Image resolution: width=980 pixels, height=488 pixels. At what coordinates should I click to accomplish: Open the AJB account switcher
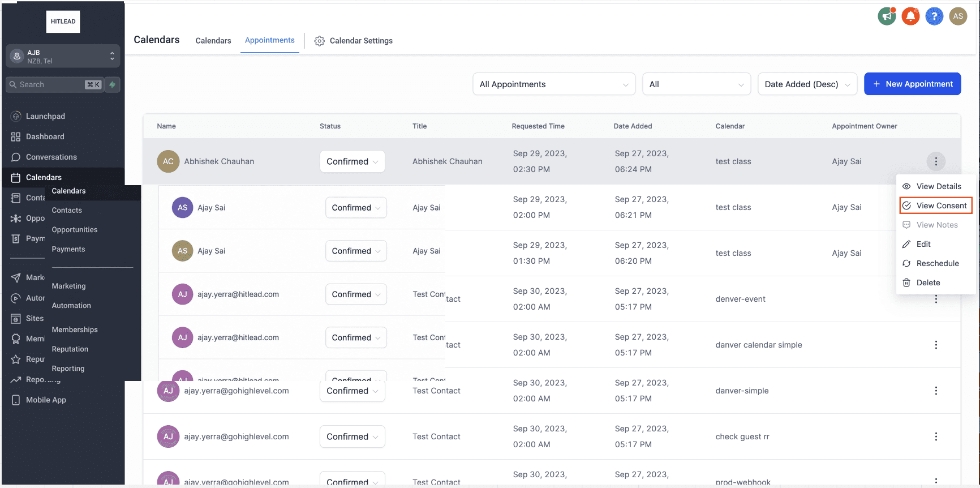pyautogui.click(x=63, y=56)
